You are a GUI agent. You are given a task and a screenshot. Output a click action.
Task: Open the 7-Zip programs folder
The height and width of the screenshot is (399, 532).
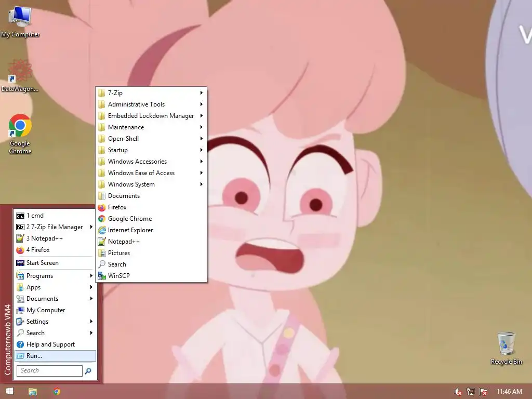pos(151,93)
